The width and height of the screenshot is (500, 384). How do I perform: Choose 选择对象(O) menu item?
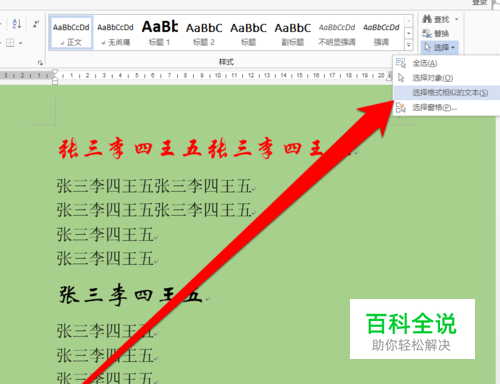[447, 78]
